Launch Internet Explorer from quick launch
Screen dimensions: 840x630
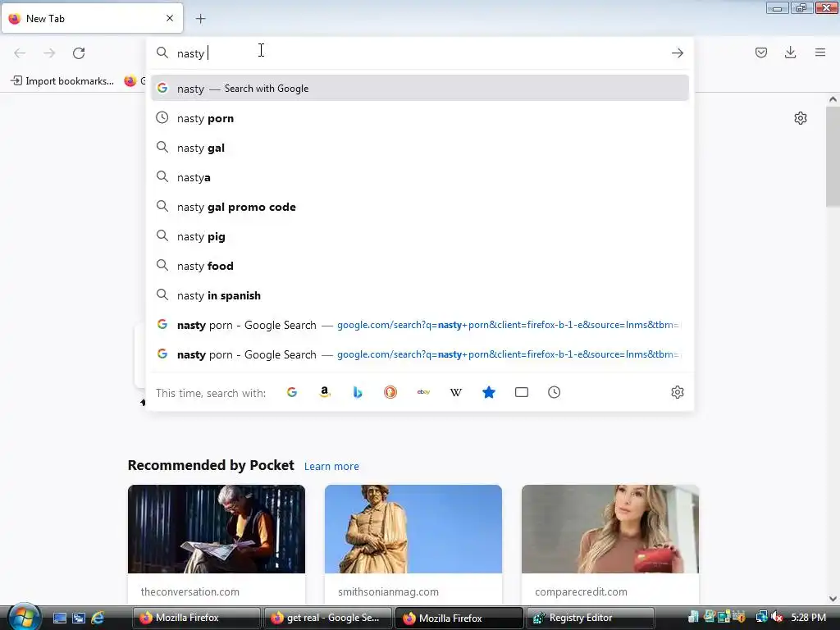(x=98, y=618)
